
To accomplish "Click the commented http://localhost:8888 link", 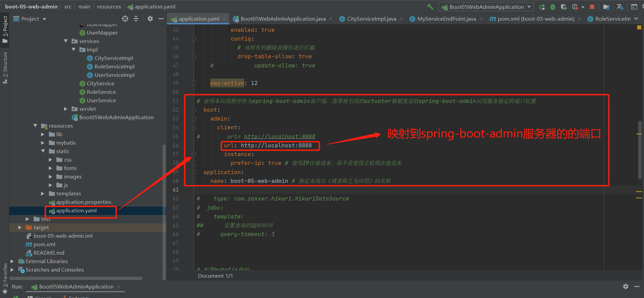I will (x=279, y=136).
